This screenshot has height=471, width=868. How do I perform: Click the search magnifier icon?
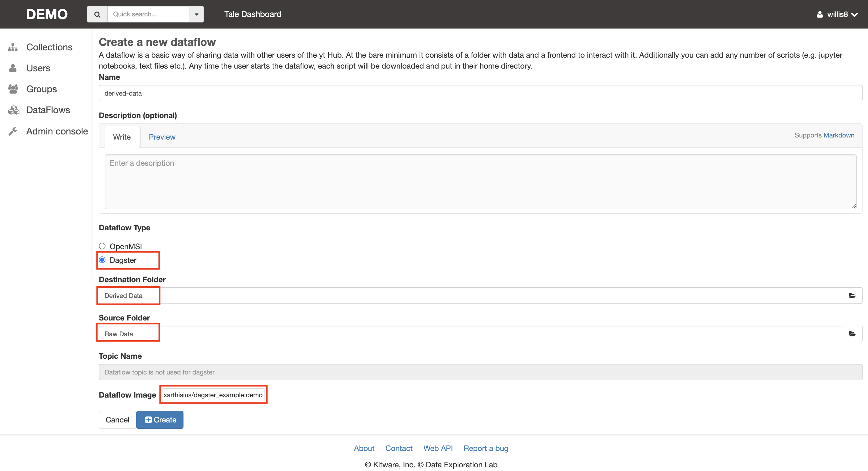point(97,14)
